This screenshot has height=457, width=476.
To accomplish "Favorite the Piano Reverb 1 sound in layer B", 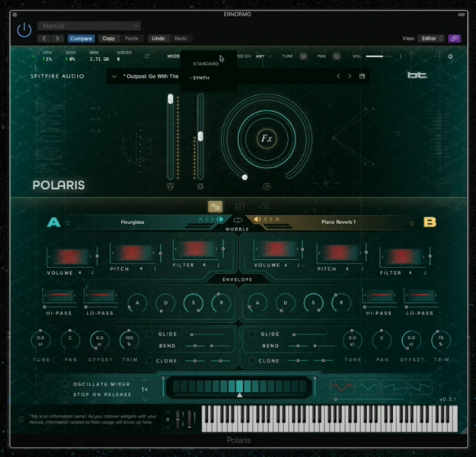I will coord(411,224).
